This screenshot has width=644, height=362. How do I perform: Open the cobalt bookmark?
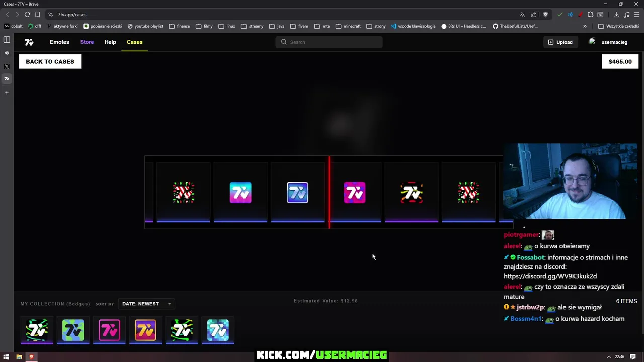(14, 26)
